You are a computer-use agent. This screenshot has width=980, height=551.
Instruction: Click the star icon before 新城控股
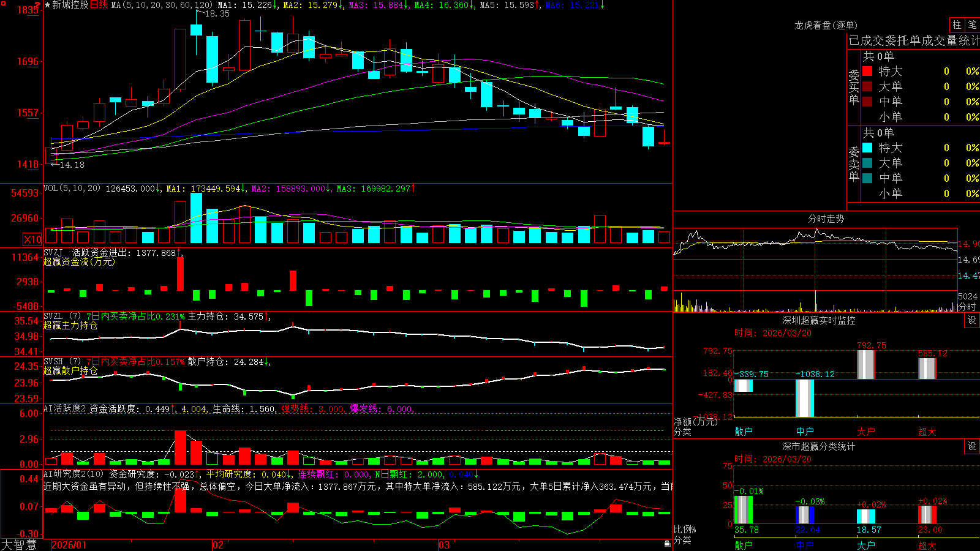48,5
